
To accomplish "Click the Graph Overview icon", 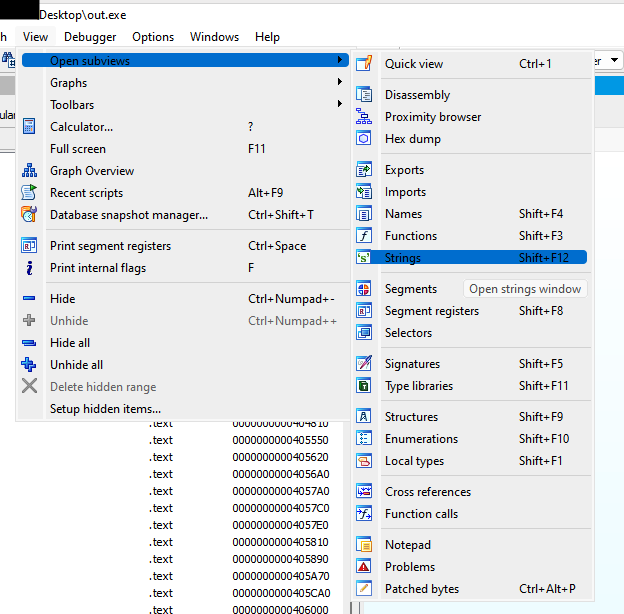I will pos(29,171).
